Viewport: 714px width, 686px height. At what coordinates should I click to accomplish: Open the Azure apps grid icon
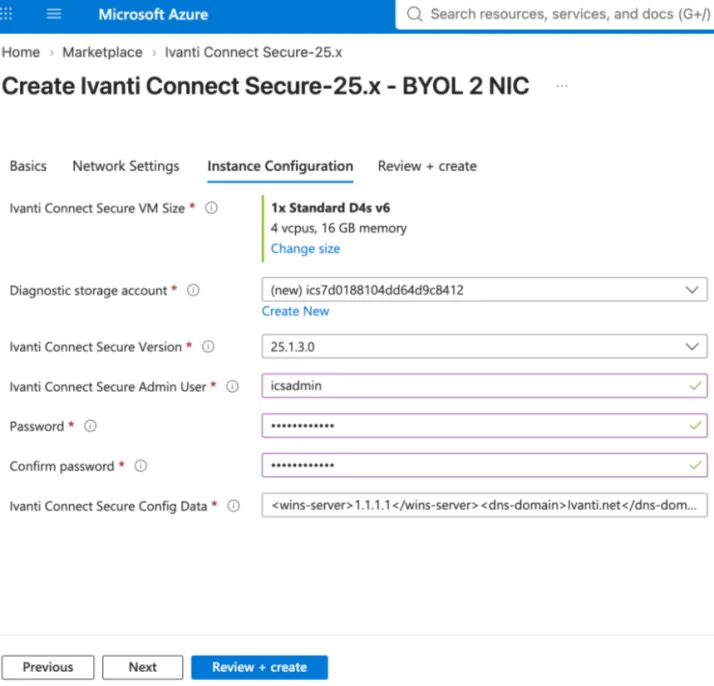click(x=6, y=14)
